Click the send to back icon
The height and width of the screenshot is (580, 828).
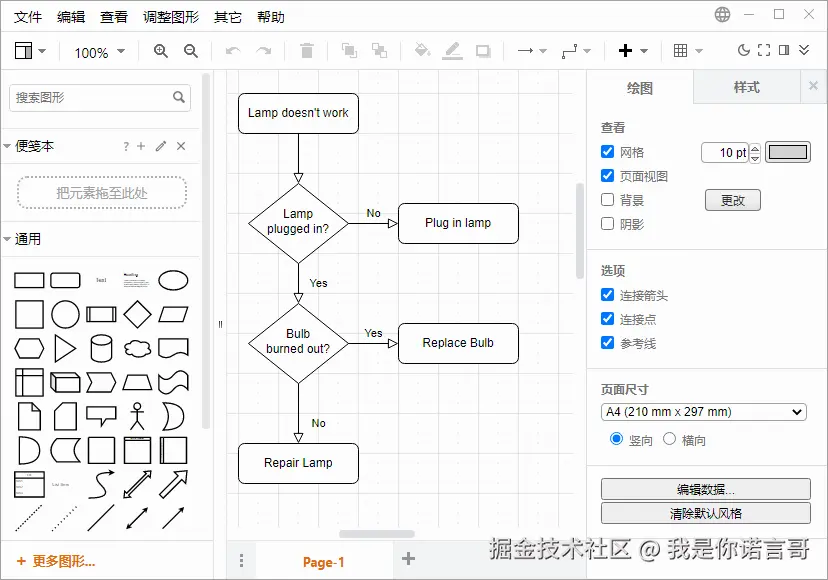(379, 51)
